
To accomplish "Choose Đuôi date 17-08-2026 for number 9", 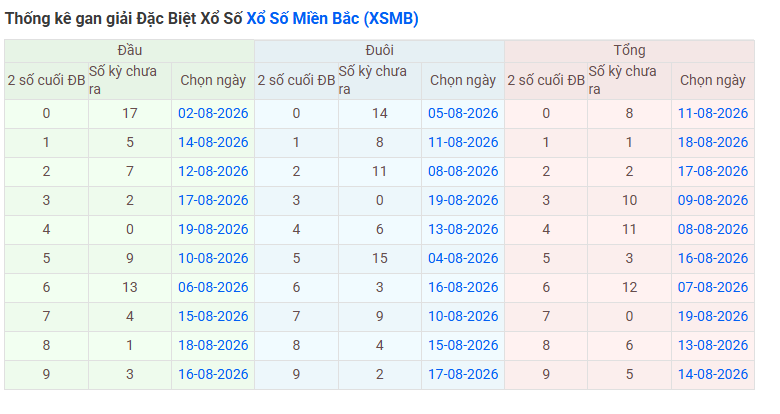I will click(x=463, y=374).
